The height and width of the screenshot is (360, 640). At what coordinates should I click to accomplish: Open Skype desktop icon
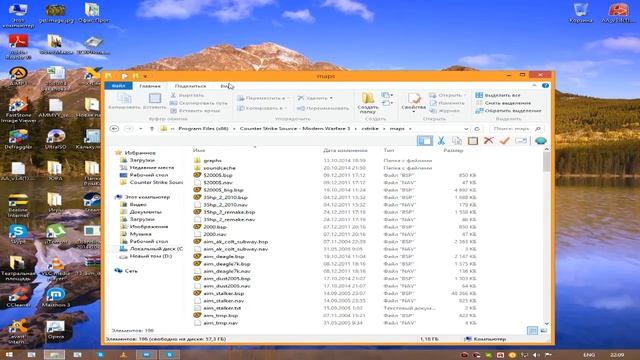[18, 233]
